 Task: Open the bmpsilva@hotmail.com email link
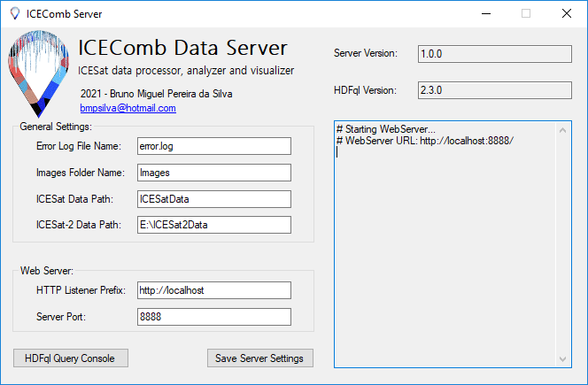[x=128, y=108]
